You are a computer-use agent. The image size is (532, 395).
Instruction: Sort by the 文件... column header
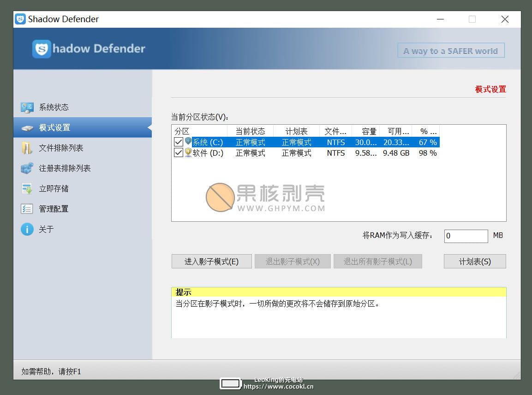point(335,131)
